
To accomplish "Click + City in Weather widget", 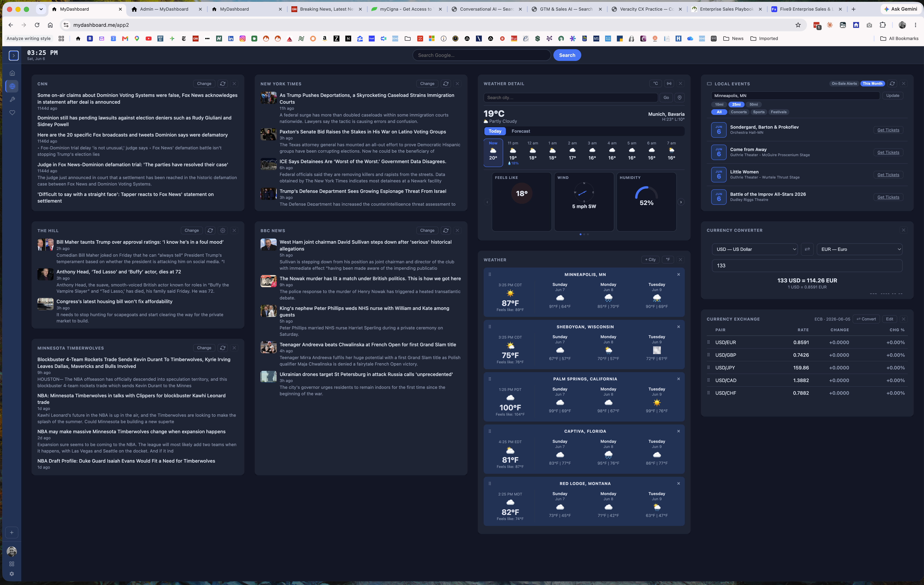I will pos(650,259).
